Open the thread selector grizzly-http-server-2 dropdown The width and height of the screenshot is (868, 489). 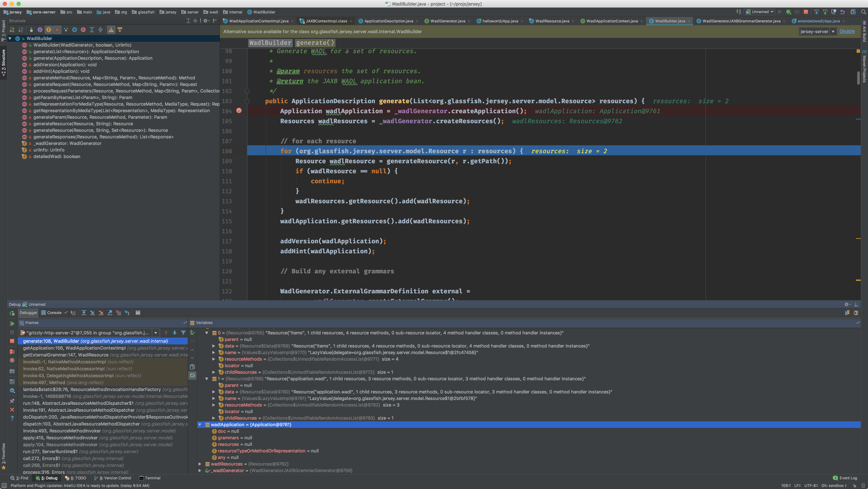tap(156, 333)
